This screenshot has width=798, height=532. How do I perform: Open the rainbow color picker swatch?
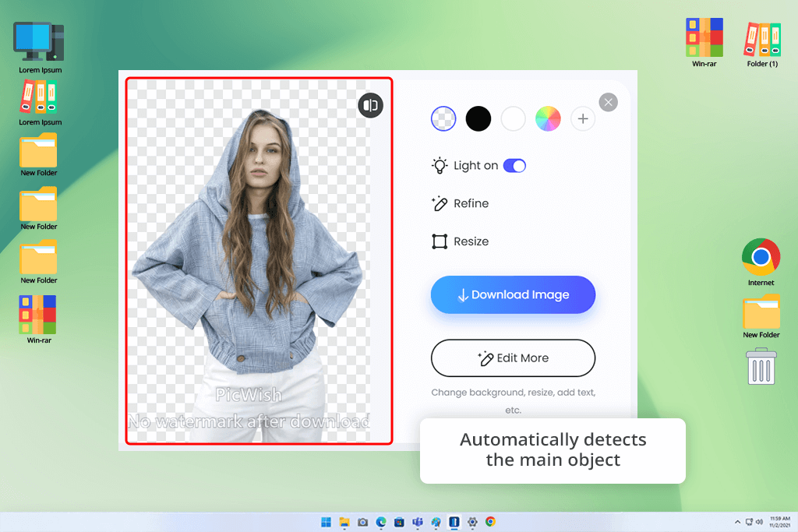[x=548, y=119]
